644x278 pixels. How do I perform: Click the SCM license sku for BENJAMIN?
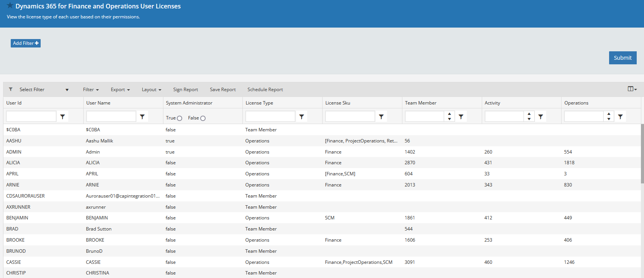tap(330, 218)
